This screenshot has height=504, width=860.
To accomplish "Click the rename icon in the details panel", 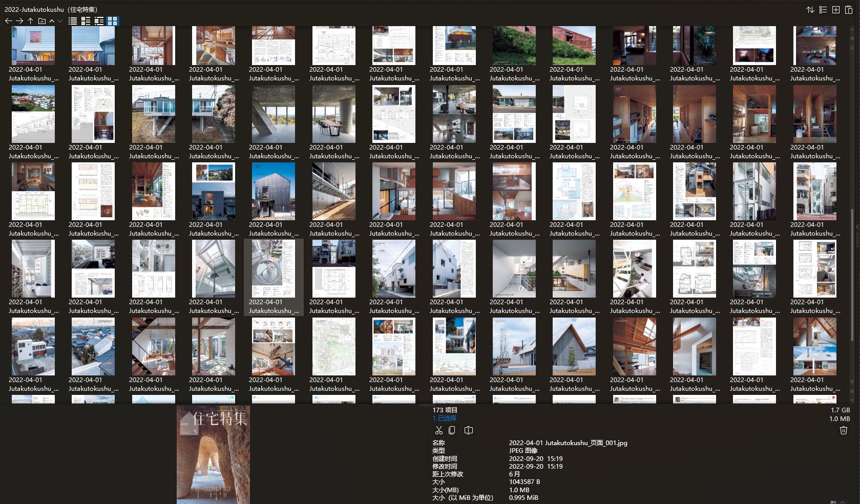I will pyautogui.click(x=469, y=430).
